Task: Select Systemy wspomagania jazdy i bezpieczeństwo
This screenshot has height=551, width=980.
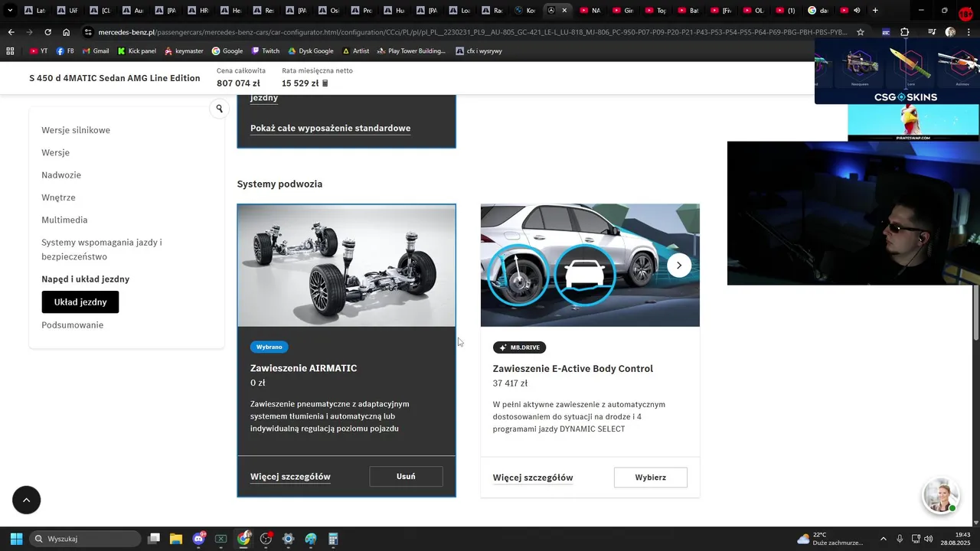Action: (102, 249)
